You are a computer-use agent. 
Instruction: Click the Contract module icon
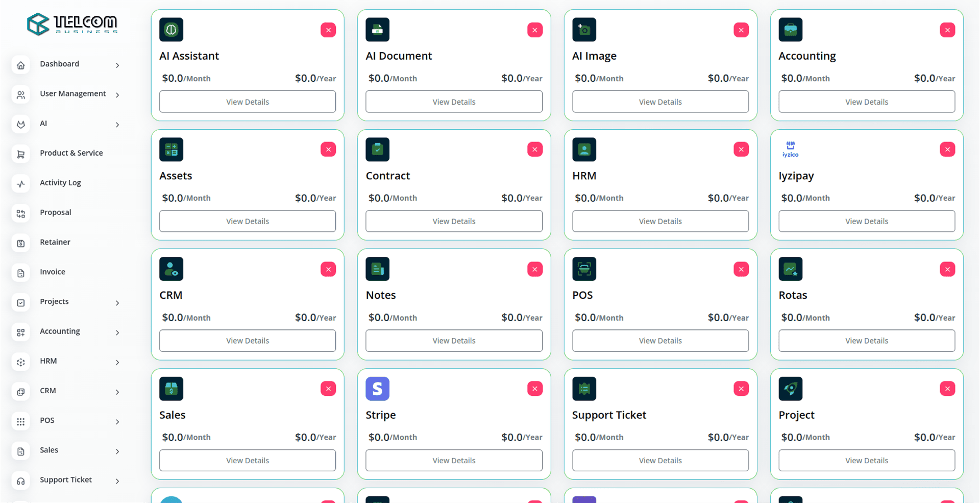[377, 149]
